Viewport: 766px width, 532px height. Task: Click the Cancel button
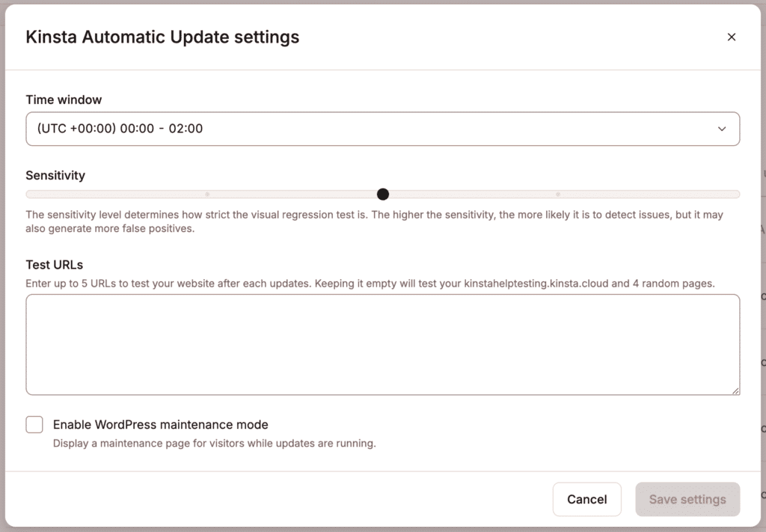(x=586, y=499)
